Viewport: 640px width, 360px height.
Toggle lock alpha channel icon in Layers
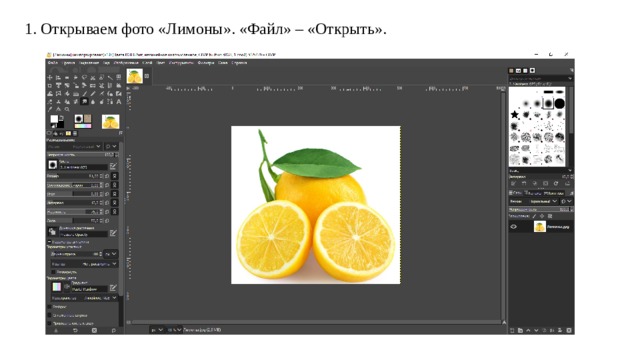coord(550,216)
